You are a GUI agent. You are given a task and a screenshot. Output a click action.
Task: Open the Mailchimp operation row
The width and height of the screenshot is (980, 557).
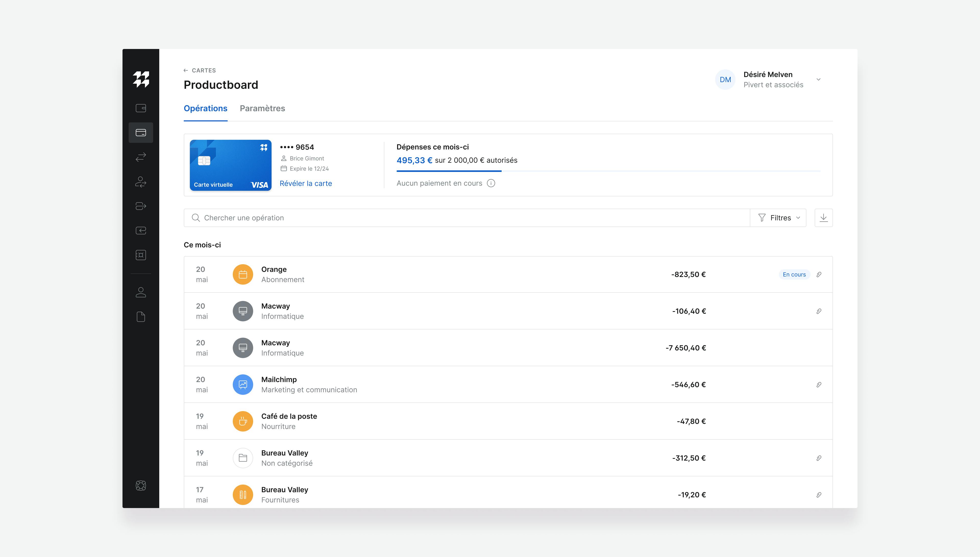pos(508,385)
